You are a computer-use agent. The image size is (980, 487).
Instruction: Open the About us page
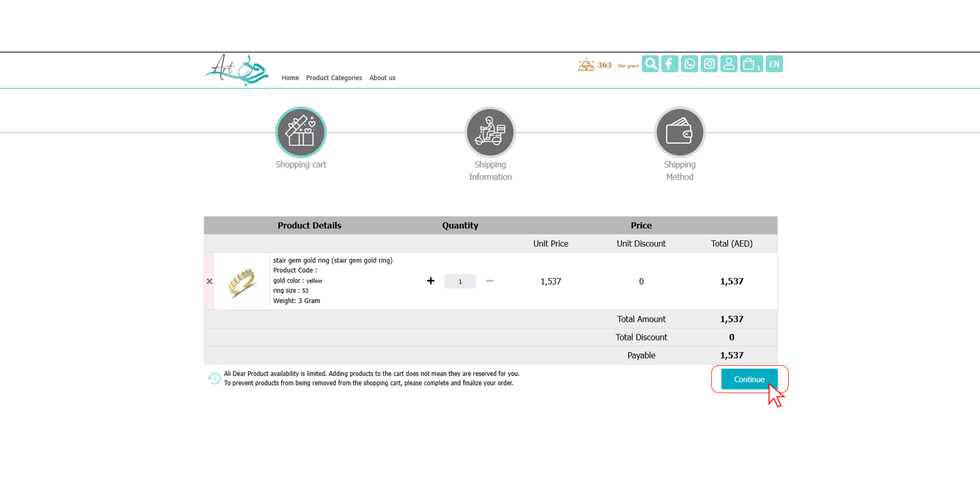click(382, 78)
